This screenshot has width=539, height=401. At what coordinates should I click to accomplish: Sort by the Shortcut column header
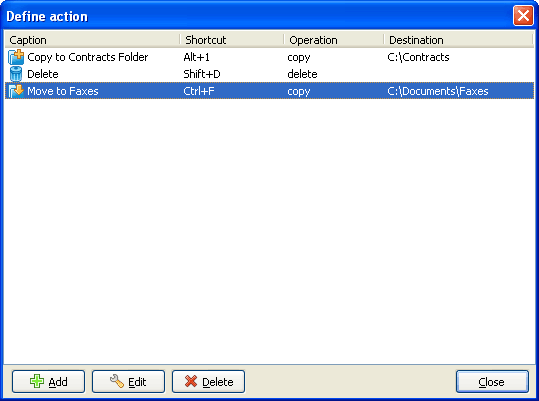point(232,40)
